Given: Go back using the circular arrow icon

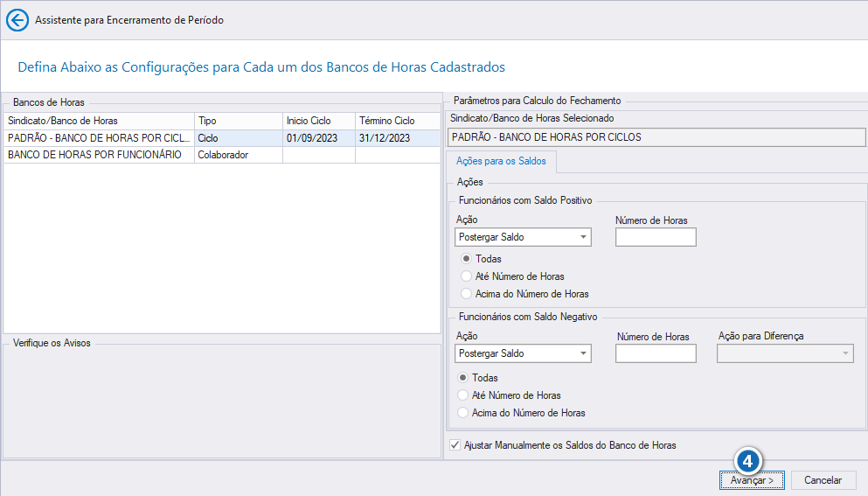Looking at the screenshot, I should (x=17, y=20).
